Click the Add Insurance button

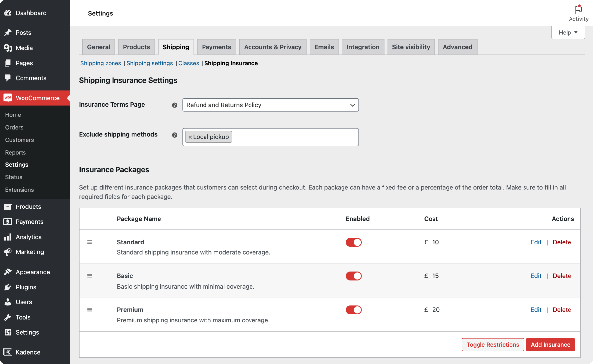[x=550, y=344]
